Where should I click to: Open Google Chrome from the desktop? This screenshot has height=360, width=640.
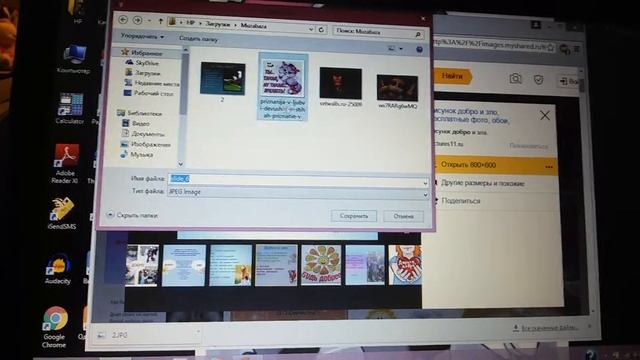pyautogui.click(x=55, y=327)
